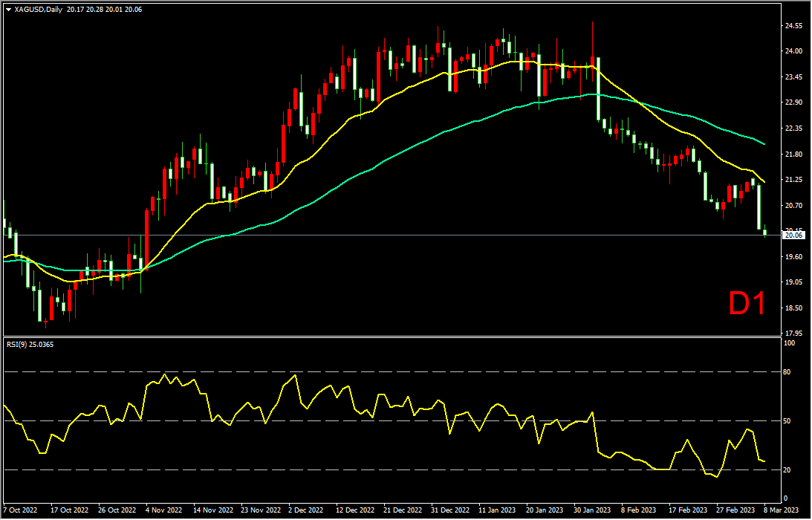This screenshot has width=812, height=520.
Task: Click the RSI 100 level label
Action: (x=790, y=343)
